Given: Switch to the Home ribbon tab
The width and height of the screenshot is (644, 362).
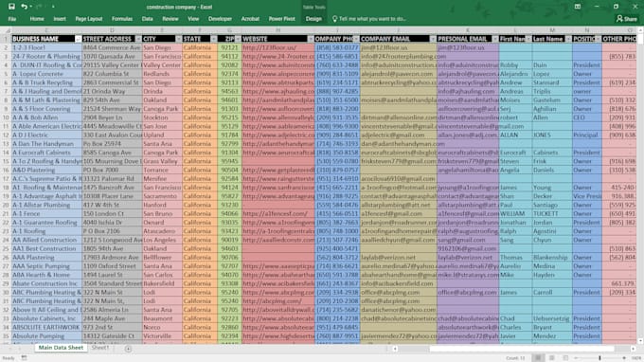Looking at the screenshot, I should (37, 19).
